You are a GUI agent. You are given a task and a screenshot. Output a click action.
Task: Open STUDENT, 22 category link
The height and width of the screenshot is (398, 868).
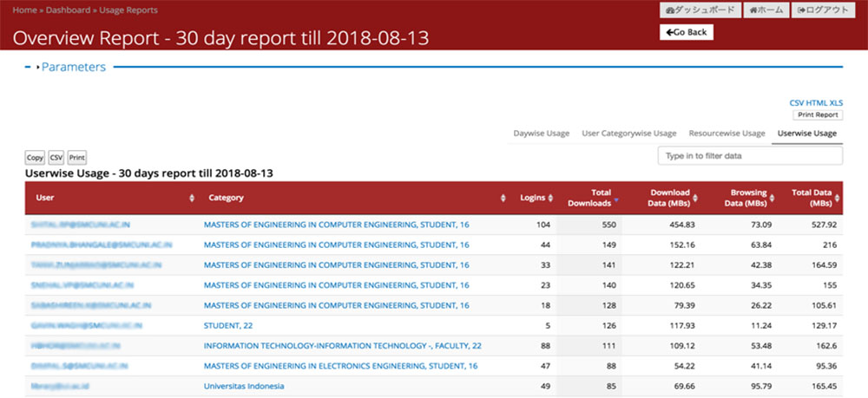tap(228, 325)
